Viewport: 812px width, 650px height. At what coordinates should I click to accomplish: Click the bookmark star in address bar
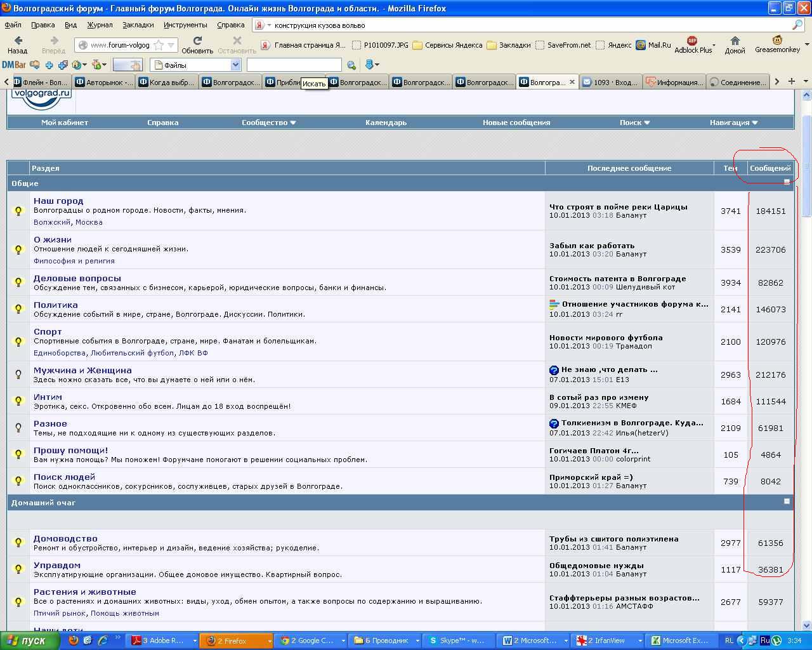pyautogui.click(x=159, y=45)
